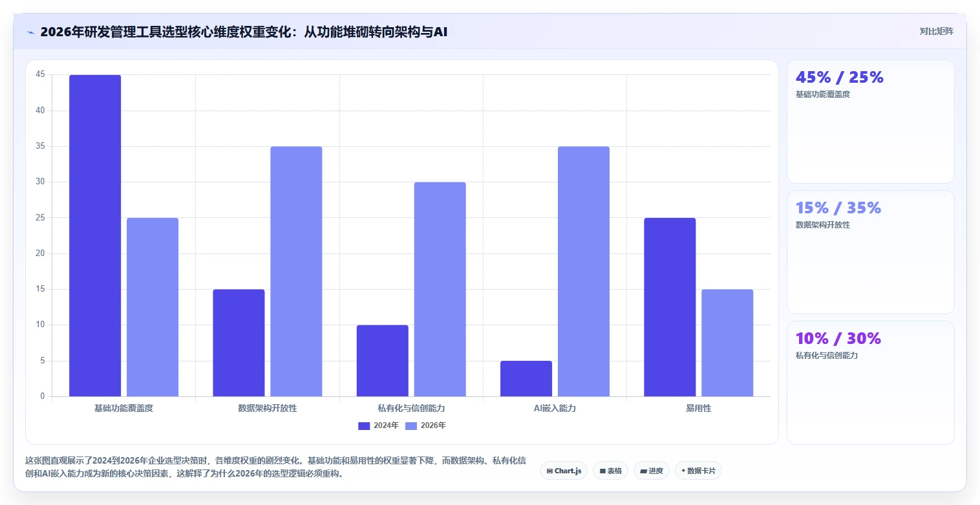
Task: Click the 2024 bar for 基础功能覆盖度
Action: point(95,235)
